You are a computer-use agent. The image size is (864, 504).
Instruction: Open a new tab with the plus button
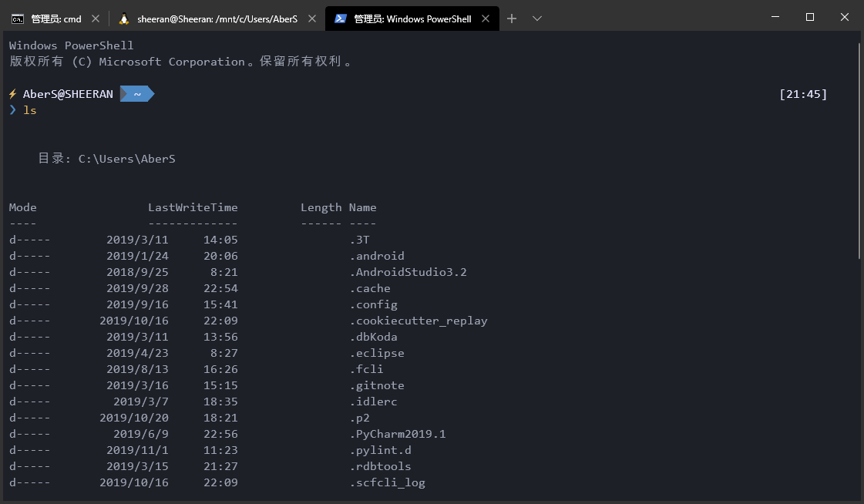(x=512, y=18)
